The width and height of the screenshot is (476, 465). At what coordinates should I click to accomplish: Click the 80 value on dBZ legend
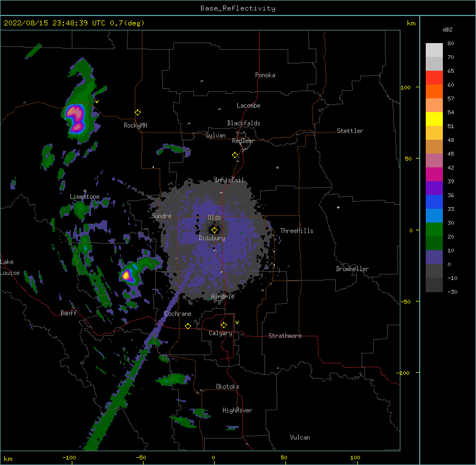click(x=451, y=44)
